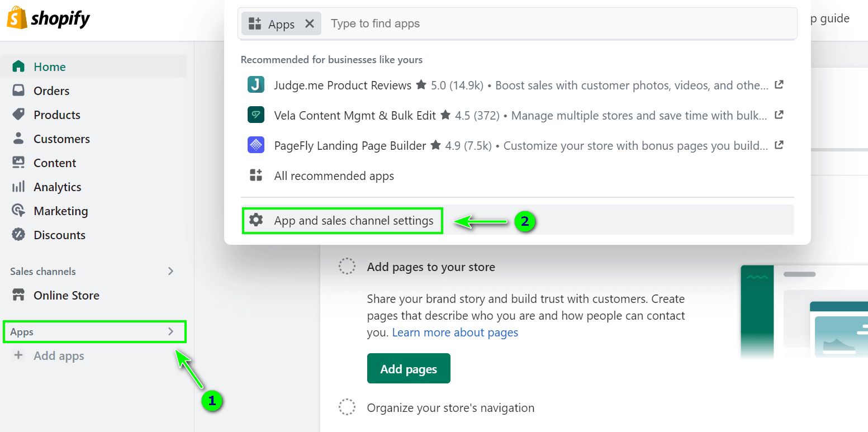Click Organize your store's navigation task
Screen dimensions: 868x432
click(450, 408)
